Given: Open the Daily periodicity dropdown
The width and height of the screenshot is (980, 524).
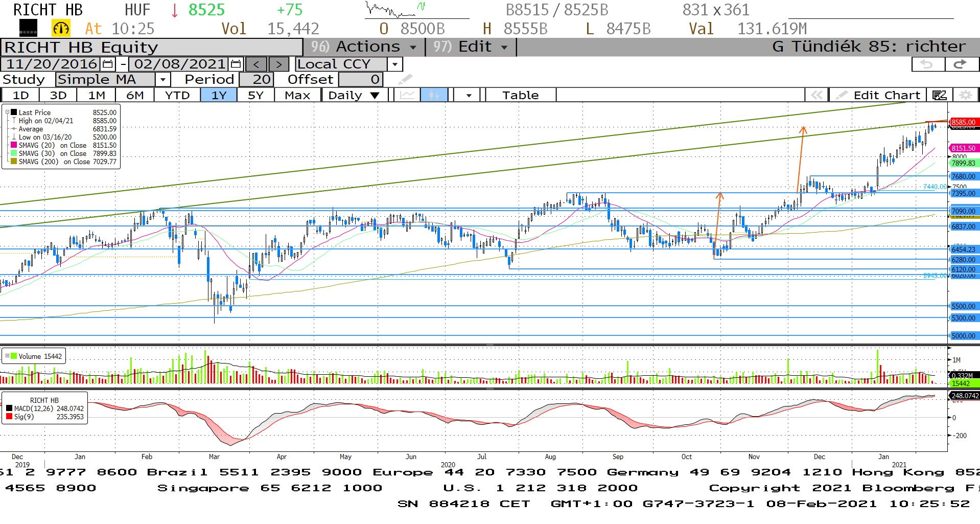Looking at the screenshot, I should (x=354, y=95).
